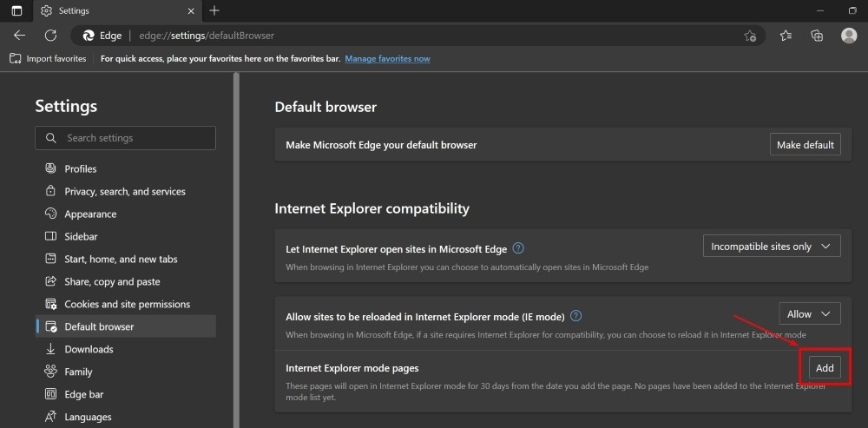Go to Family settings

click(x=126, y=372)
